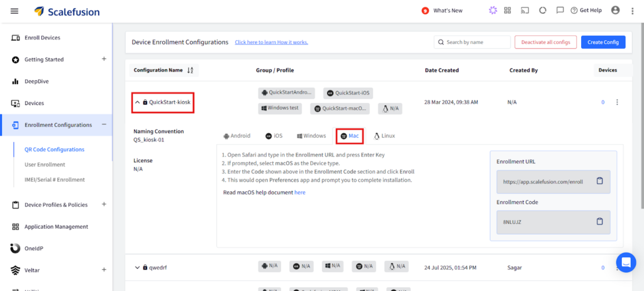Open macOS help document 'here' link
The width and height of the screenshot is (644, 291).
[x=300, y=192]
